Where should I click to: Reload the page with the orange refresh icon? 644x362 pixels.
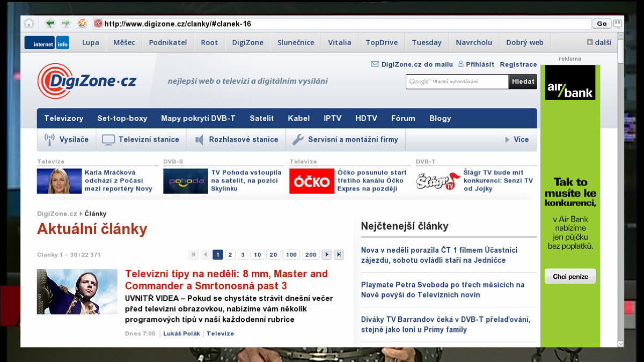click(x=82, y=23)
